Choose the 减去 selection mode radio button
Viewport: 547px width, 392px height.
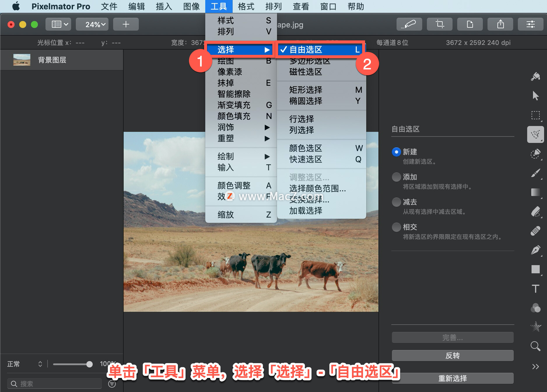click(x=396, y=202)
